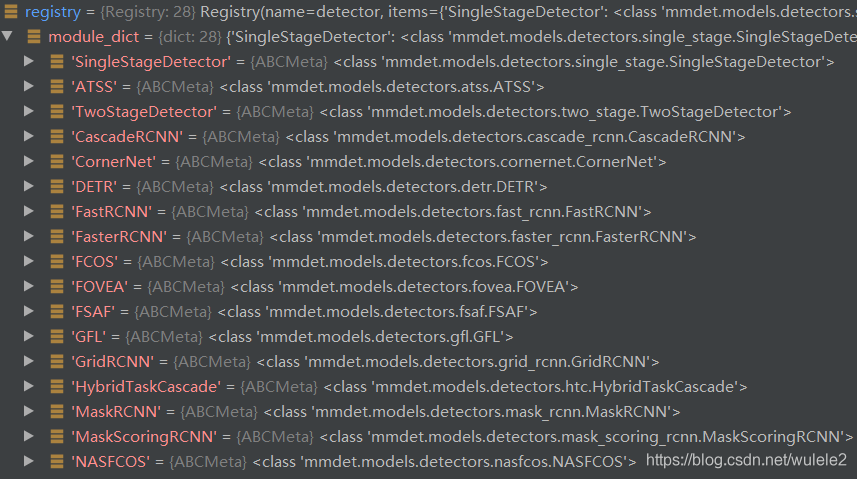Collapse the module_dict tree node
Viewport: 857px width, 479px height.
[7, 36]
